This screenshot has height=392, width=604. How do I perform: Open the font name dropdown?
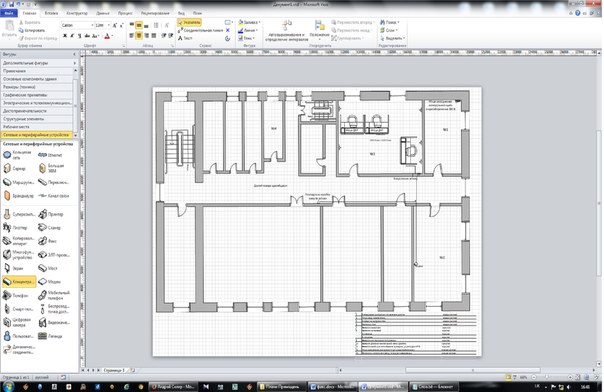(x=92, y=25)
